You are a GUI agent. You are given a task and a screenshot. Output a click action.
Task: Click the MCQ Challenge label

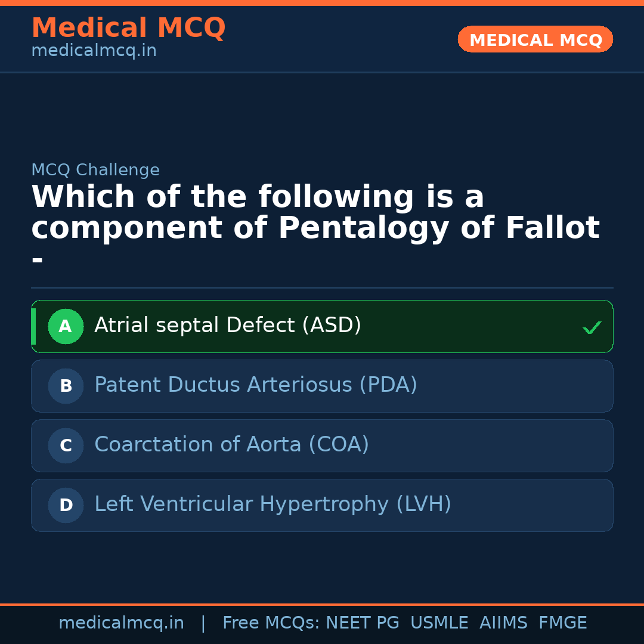click(95, 170)
